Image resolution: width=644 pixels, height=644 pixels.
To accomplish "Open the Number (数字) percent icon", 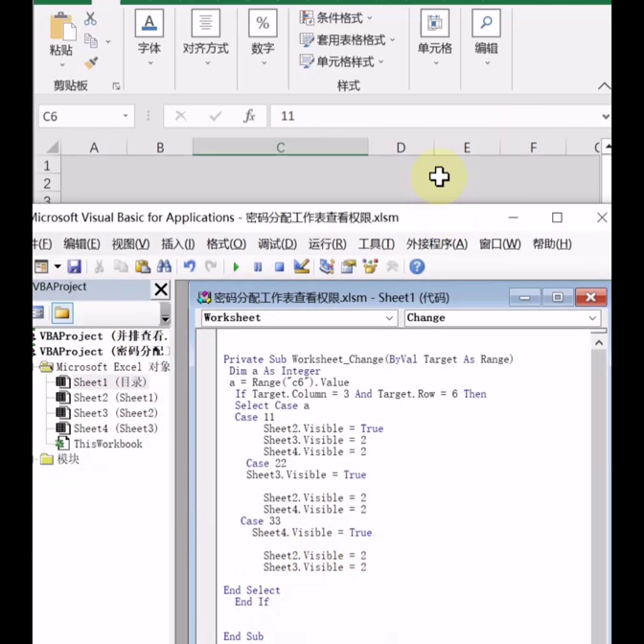I will point(263,23).
